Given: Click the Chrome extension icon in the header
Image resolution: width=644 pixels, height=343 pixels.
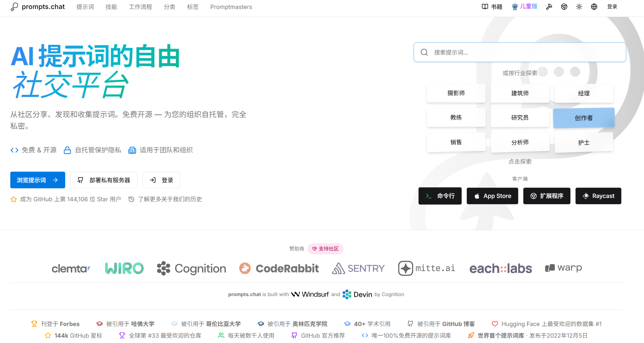Looking at the screenshot, I should (x=564, y=7).
